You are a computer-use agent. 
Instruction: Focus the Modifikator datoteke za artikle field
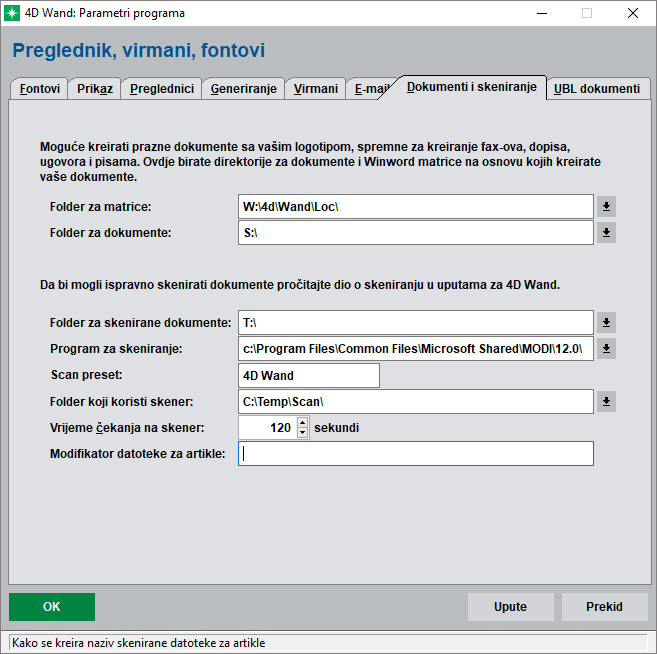point(416,454)
